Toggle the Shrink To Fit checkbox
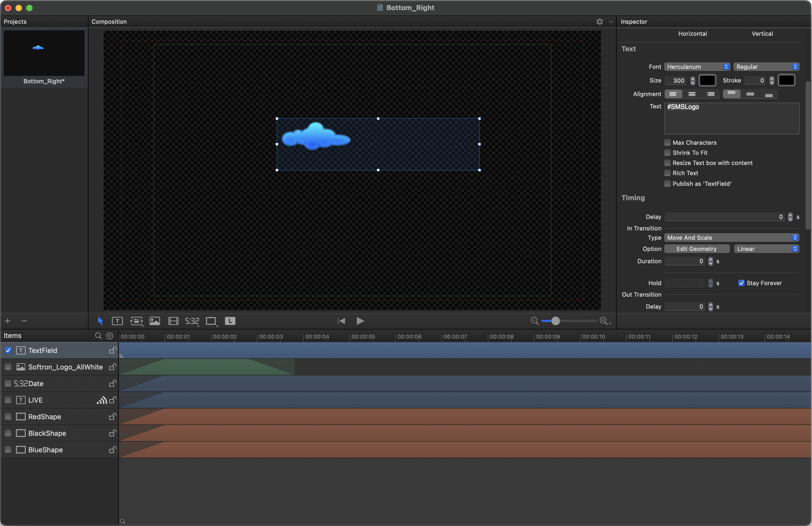This screenshot has width=812, height=526. pyautogui.click(x=667, y=153)
